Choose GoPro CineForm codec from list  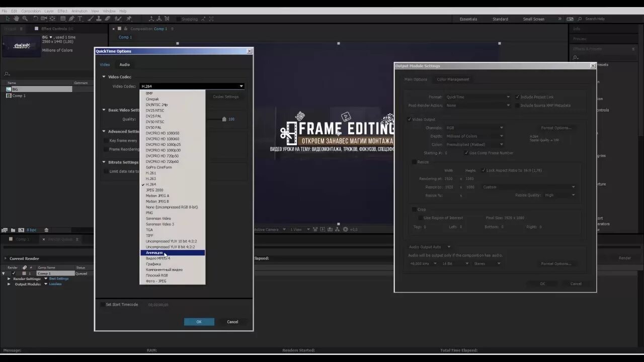tap(173, 167)
